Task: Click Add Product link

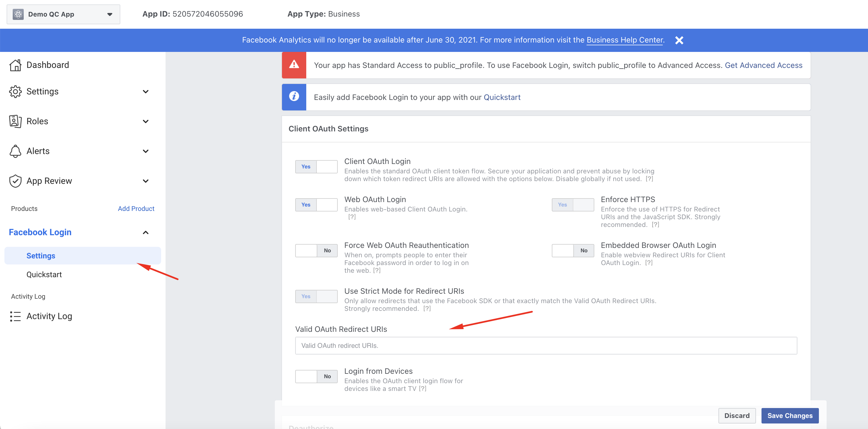Action: click(x=136, y=209)
